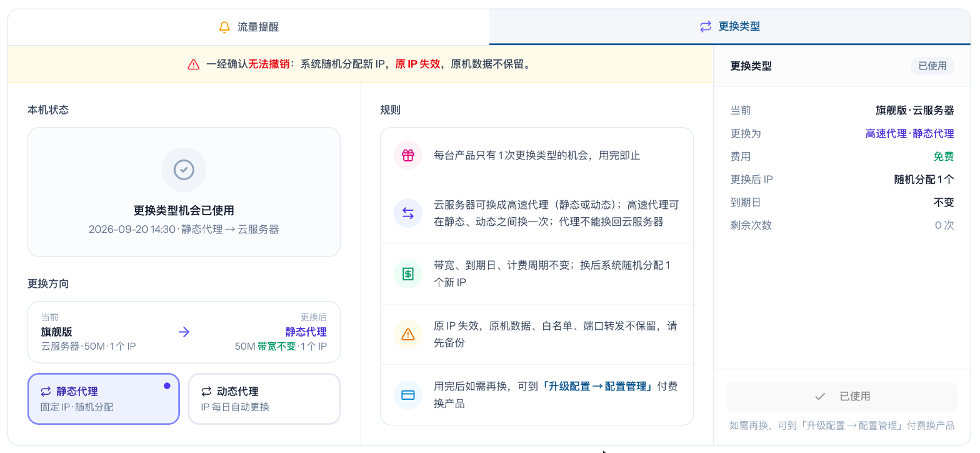The image size is (980, 453).
Task: Click the 旗舰版·云服务器 value in the summary
Action: pyautogui.click(x=915, y=111)
